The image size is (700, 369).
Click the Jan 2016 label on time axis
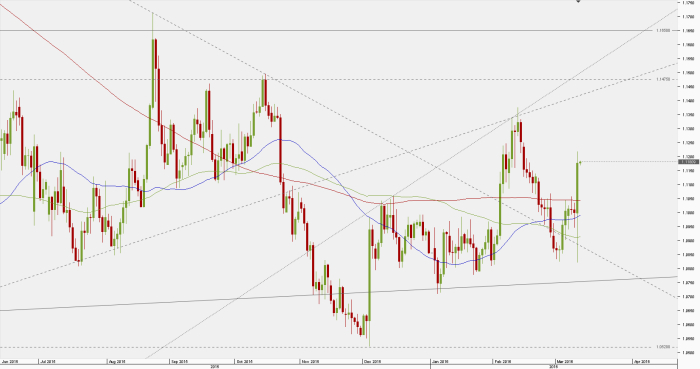tap(440, 361)
